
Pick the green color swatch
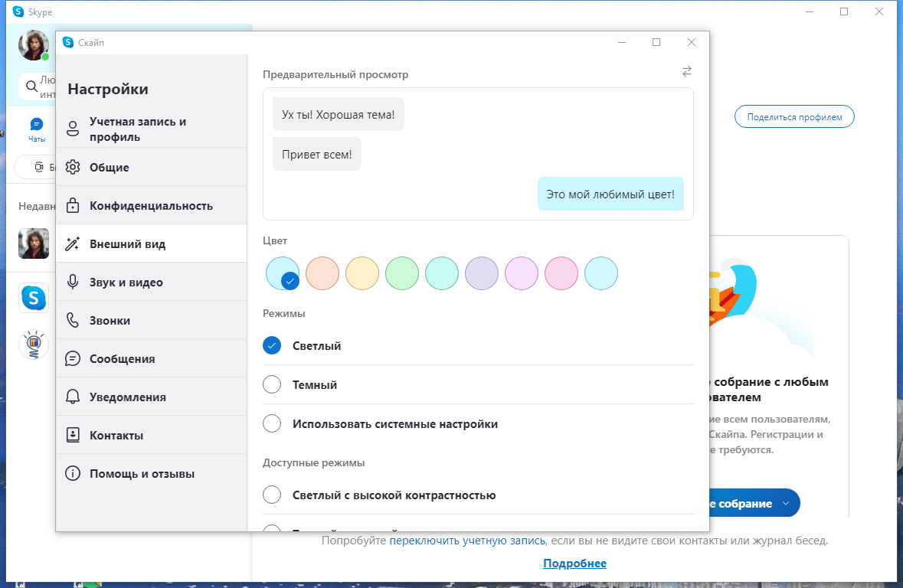tap(402, 273)
